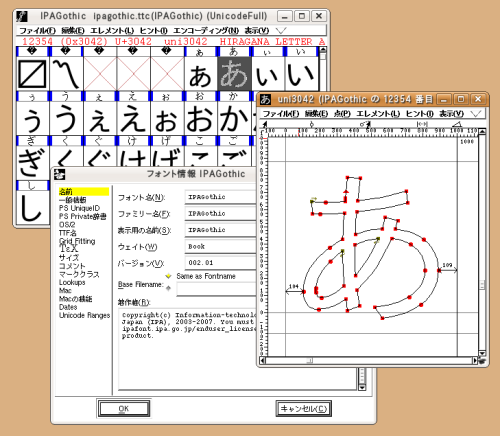
Task: Select Lookups in the font info list
Action: click(72, 282)
